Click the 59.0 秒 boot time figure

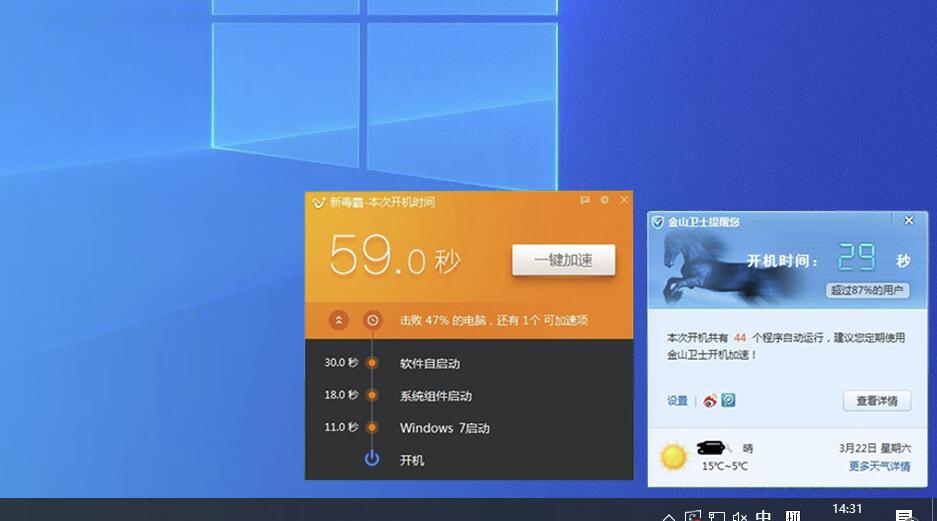pos(395,257)
